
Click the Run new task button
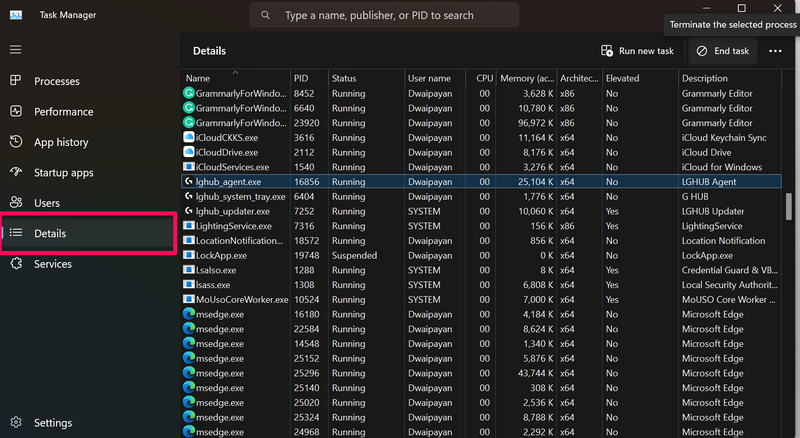(x=637, y=51)
